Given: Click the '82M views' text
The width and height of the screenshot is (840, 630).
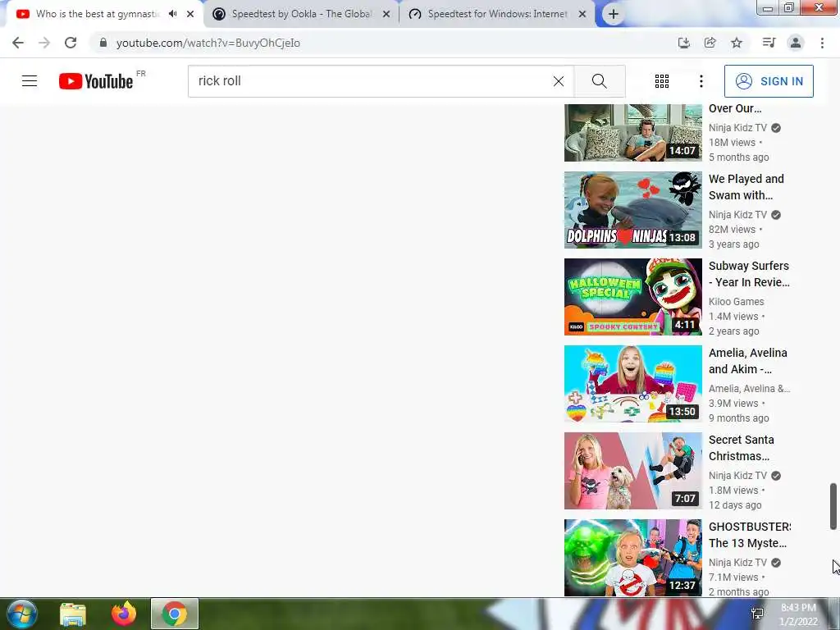Looking at the screenshot, I should [732, 230].
